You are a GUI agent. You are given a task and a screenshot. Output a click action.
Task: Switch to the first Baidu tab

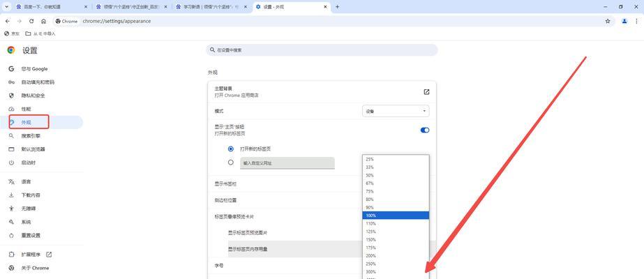click(52, 7)
